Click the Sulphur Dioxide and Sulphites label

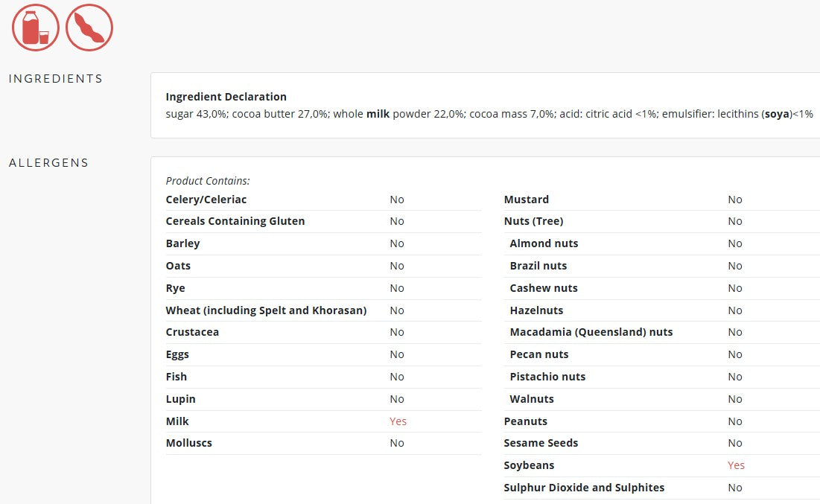(584, 488)
